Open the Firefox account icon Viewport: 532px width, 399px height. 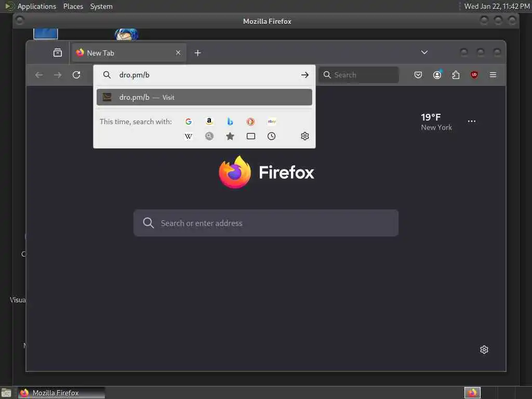click(437, 75)
